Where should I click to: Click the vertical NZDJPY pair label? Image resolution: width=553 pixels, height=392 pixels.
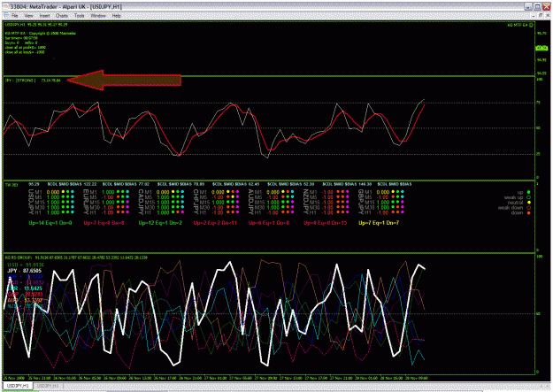coord(306,202)
